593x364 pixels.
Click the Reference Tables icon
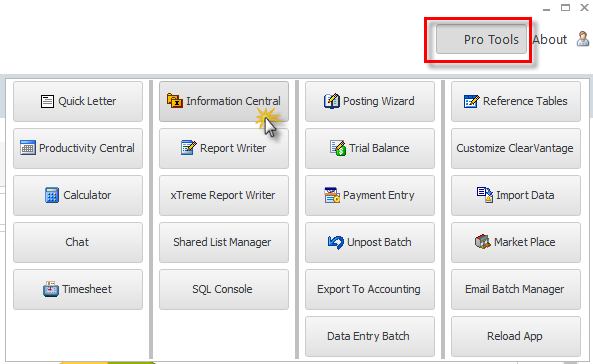coord(472,101)
